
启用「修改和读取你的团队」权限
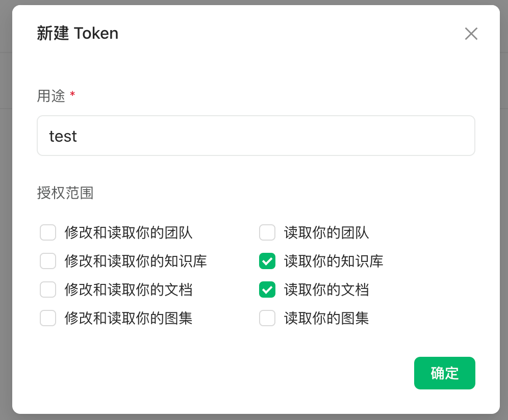click(x=48, y=233)
